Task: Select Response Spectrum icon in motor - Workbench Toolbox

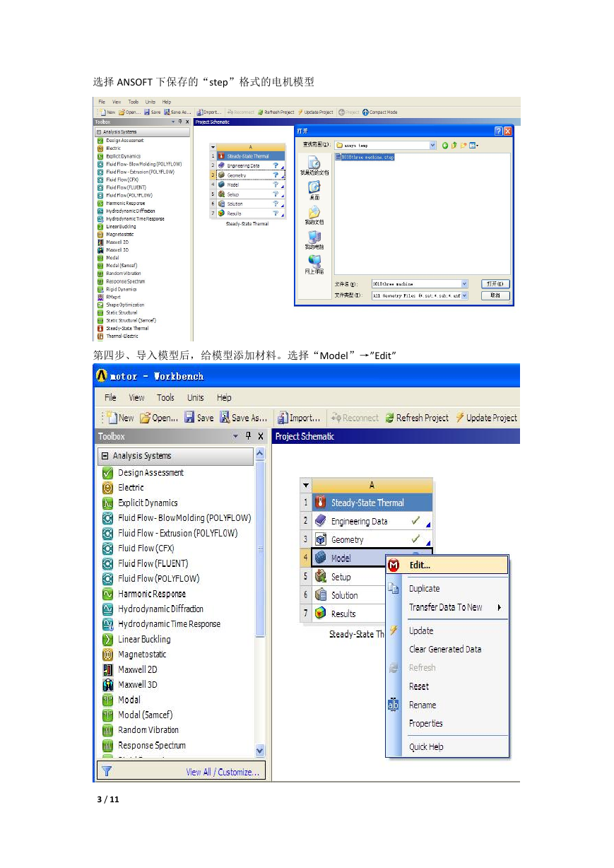Action: pyautogui.click(x=108, y=745)
